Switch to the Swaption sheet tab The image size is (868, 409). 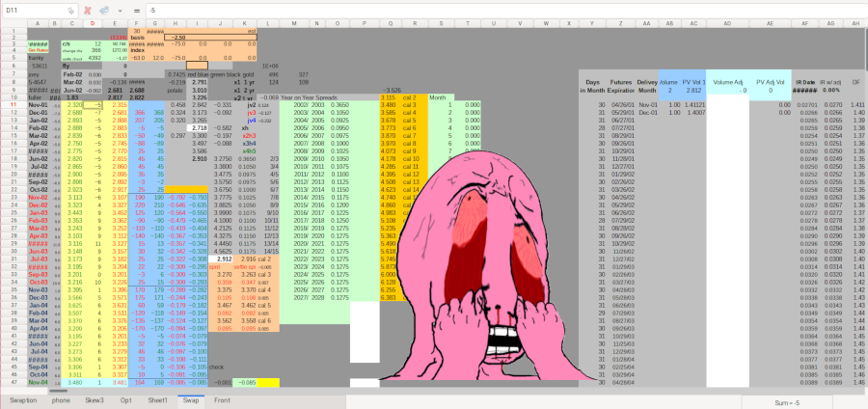click(23, 400)
